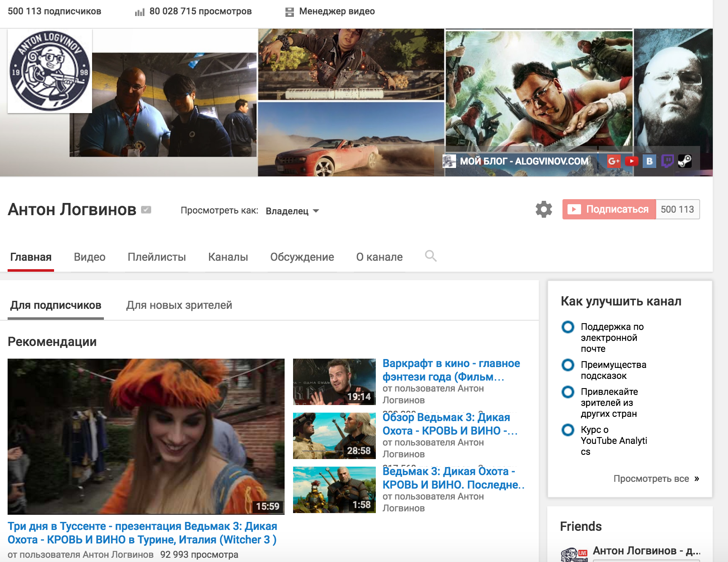Click the red Подписаться button
The width and height of the screenshot is (728, 562).
[609, 209]
